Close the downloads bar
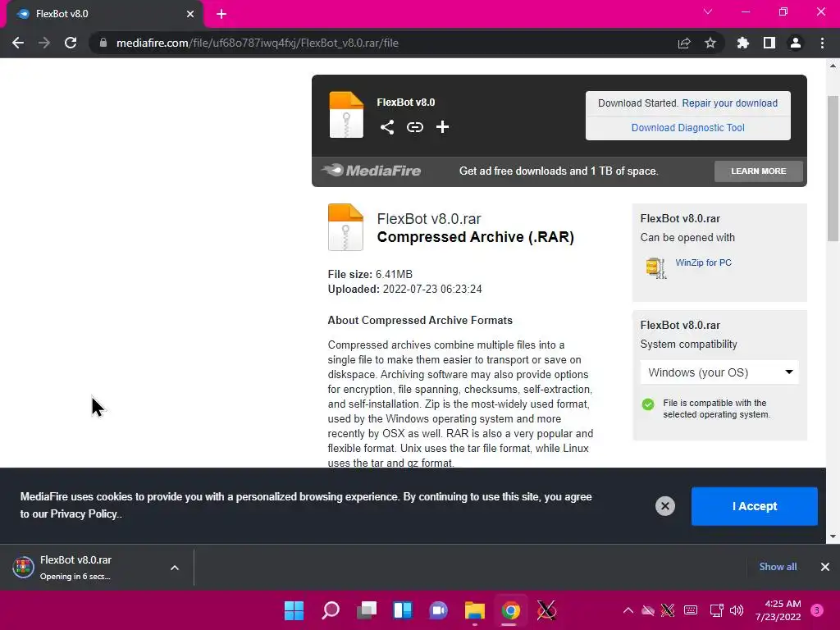The image size is (840, 630). [825, 567]
